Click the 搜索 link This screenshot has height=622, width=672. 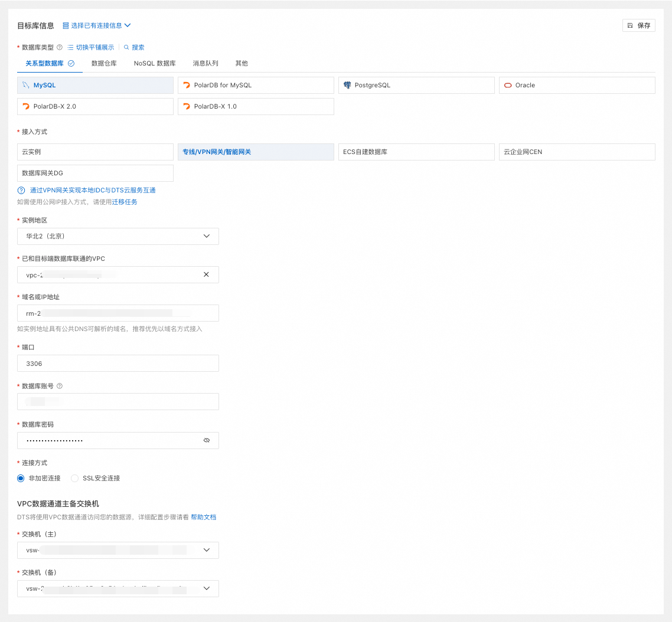coord(134,47)
